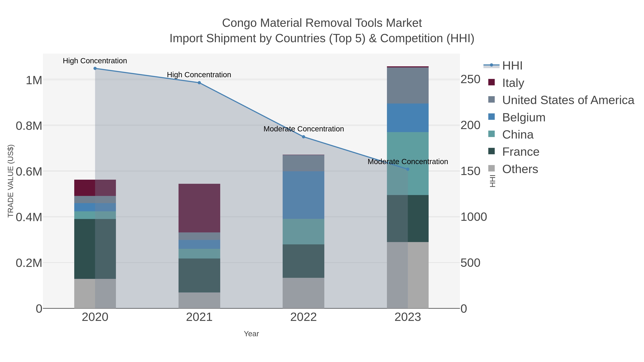
Task: Click the Belgium legend color swatch
Action: pyautogui.click(x=492, y=117)
